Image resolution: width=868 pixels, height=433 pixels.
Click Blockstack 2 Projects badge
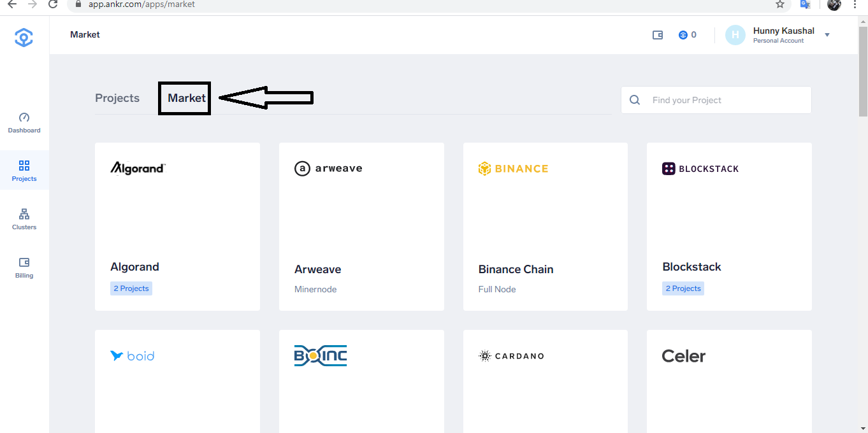683,288
